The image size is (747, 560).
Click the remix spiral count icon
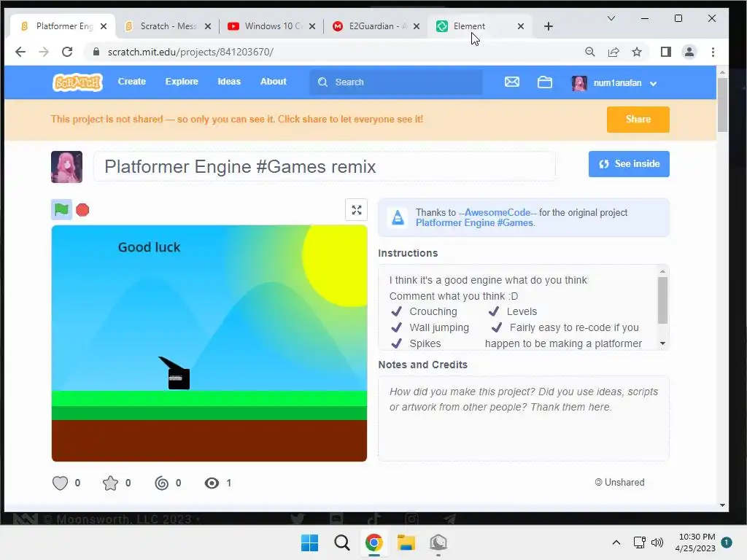(161, 483)
